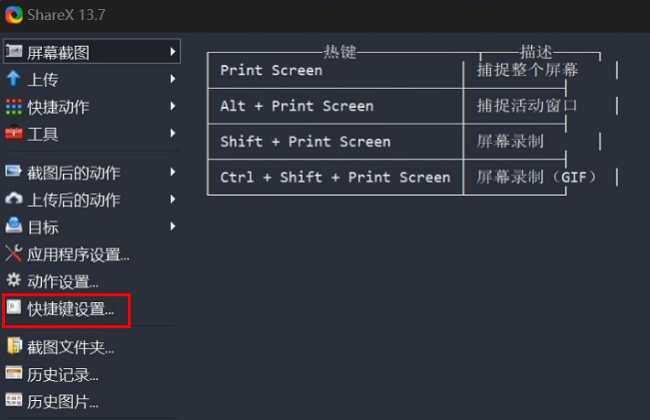
Task: Click the ShareX logo in title bar
Action: 14,15
